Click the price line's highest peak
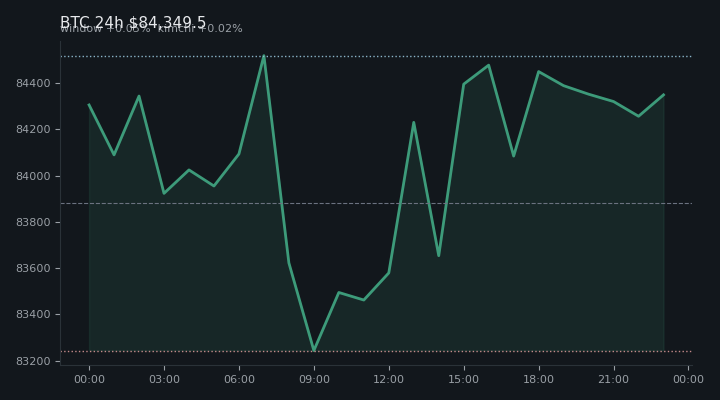Screen dimensions: 720x400 pyautogui.click(x=264, y=56)
